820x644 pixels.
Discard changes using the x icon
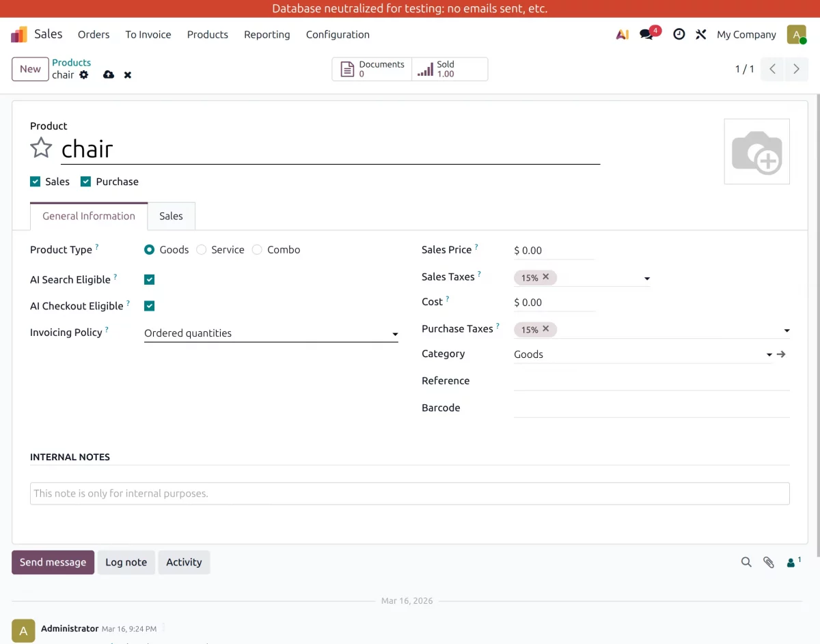click(x=127, y=74)
